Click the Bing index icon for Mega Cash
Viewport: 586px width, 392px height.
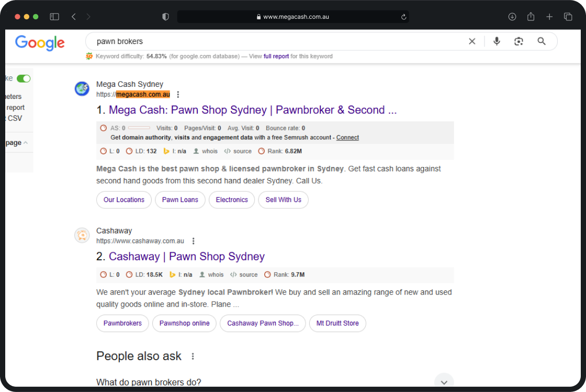[x=166, y=151]
